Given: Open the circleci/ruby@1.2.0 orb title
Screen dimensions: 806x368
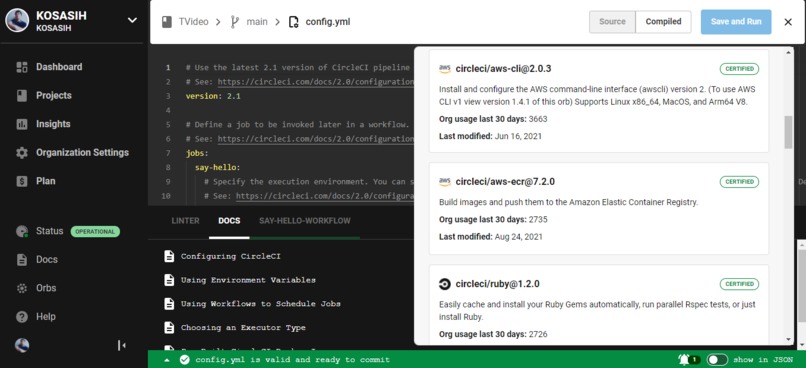Looking at the screenshot, I should [x=497, y=284].
